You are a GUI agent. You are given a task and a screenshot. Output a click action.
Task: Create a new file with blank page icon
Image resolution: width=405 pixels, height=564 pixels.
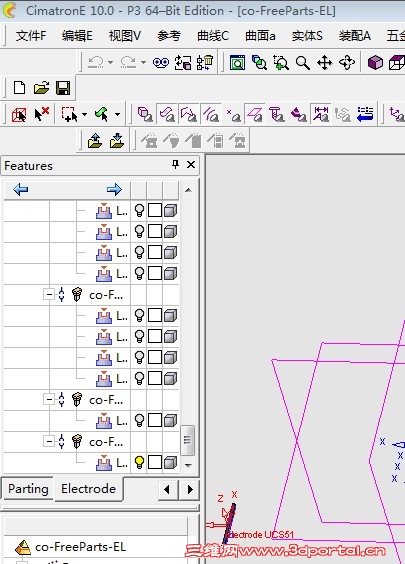click(x=19, y=88)
